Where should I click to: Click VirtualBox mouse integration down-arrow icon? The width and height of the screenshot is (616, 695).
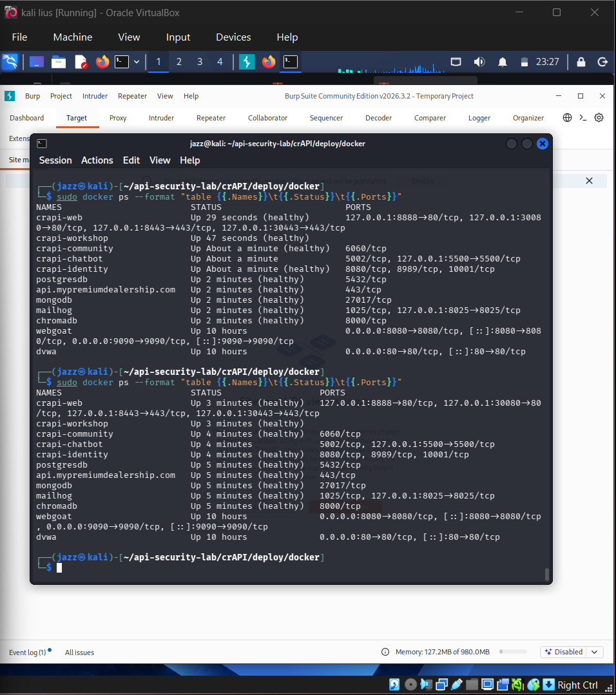coord(548,685)
